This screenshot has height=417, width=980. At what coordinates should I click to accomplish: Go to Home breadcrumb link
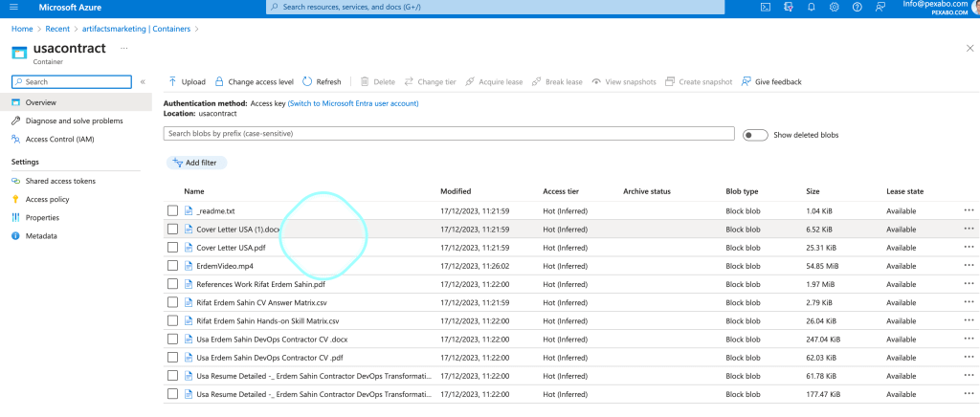(22, 29)
